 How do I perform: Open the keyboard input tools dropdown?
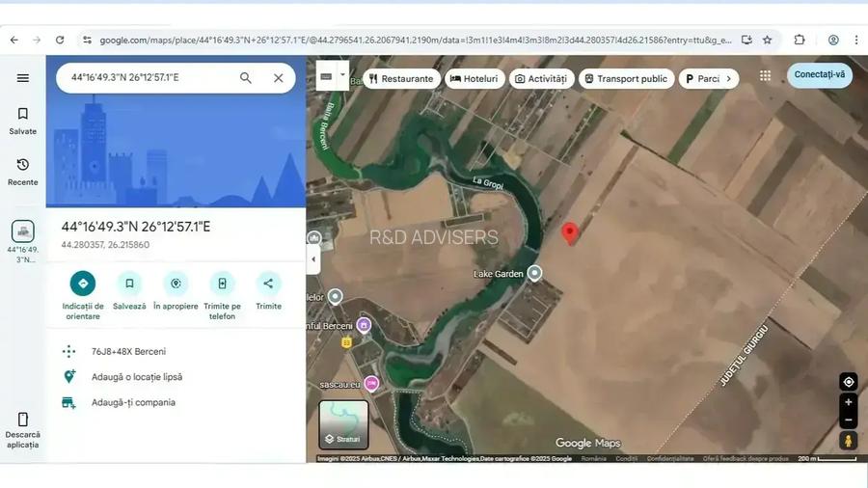(332, 76)
